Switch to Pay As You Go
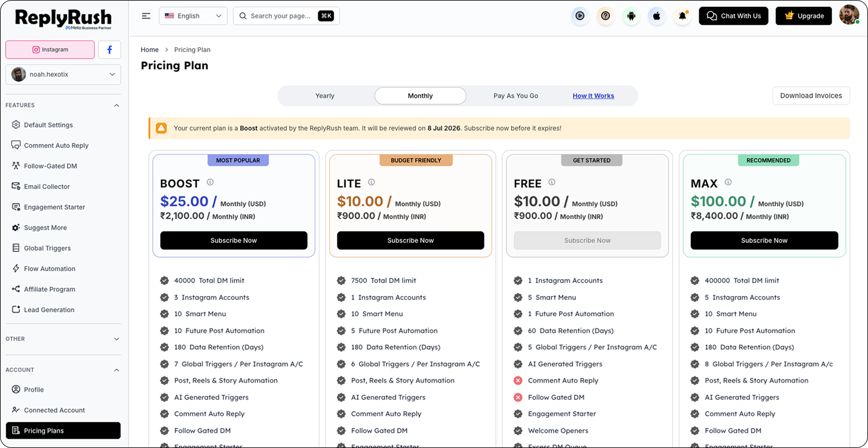 (516, 96)
